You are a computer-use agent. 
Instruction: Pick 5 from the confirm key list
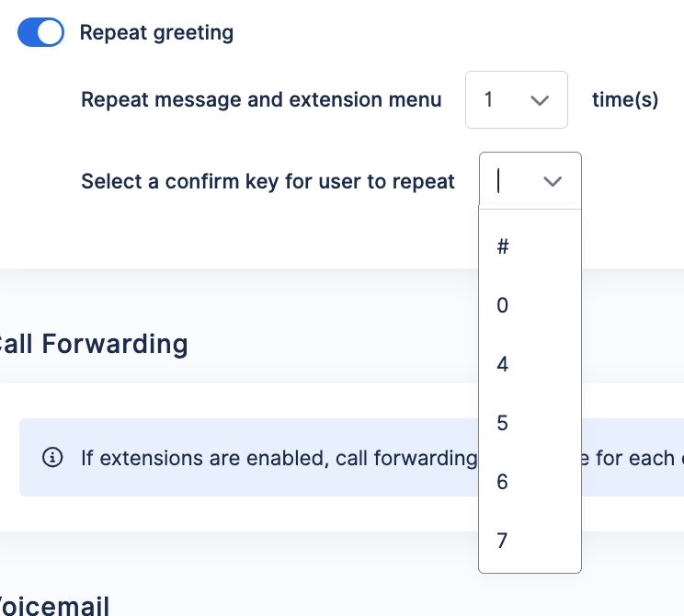click(x=530, y=423)
